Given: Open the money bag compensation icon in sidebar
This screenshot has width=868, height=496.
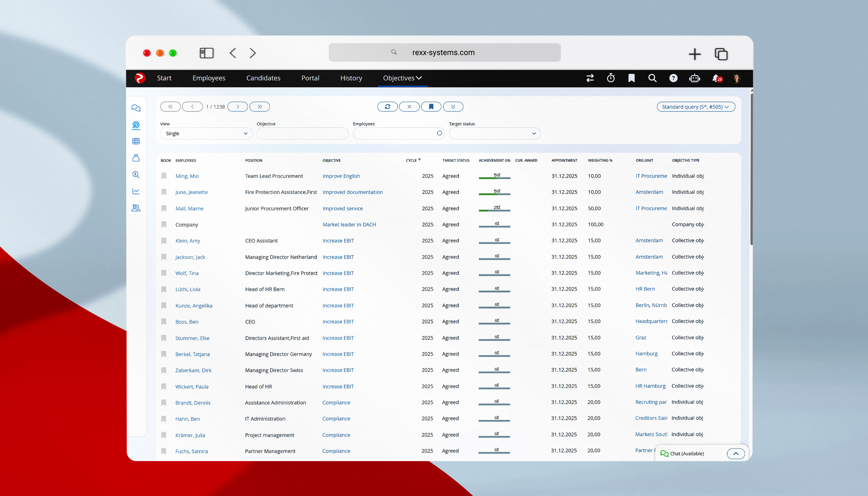Looking at the screenshot, I should [x=136, y=157].
